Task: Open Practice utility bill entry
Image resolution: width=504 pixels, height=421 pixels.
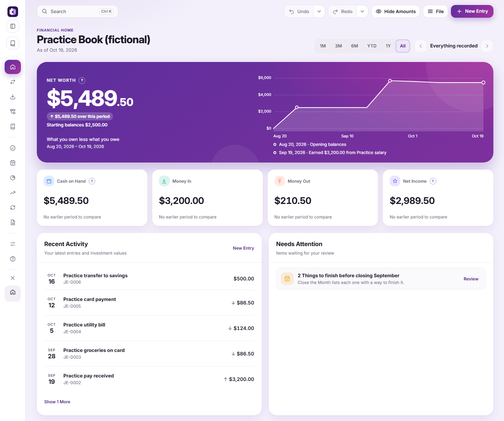Action: [149, 328]
